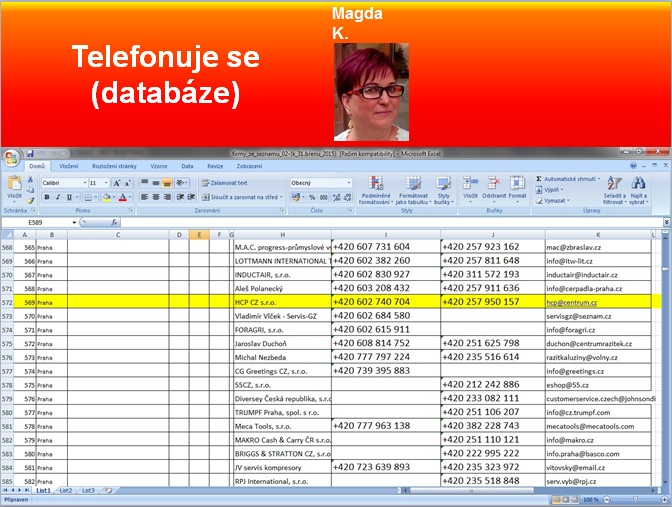
Task: Click the borders icon
Action: tap(87, 197)
